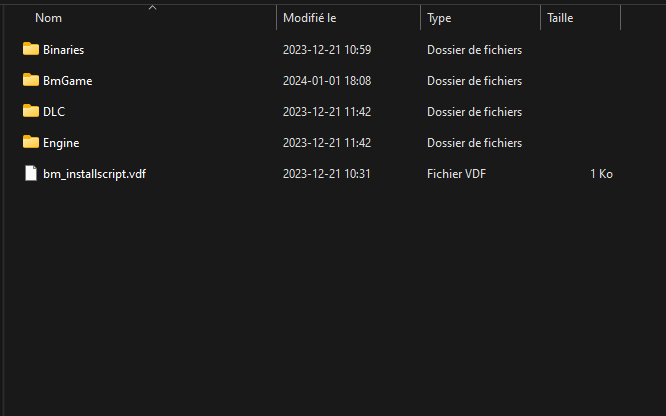Viewport: 666px width, 416px height.
Task: Select the bm_installscript.vdf filename text
Action: [95, 173]
